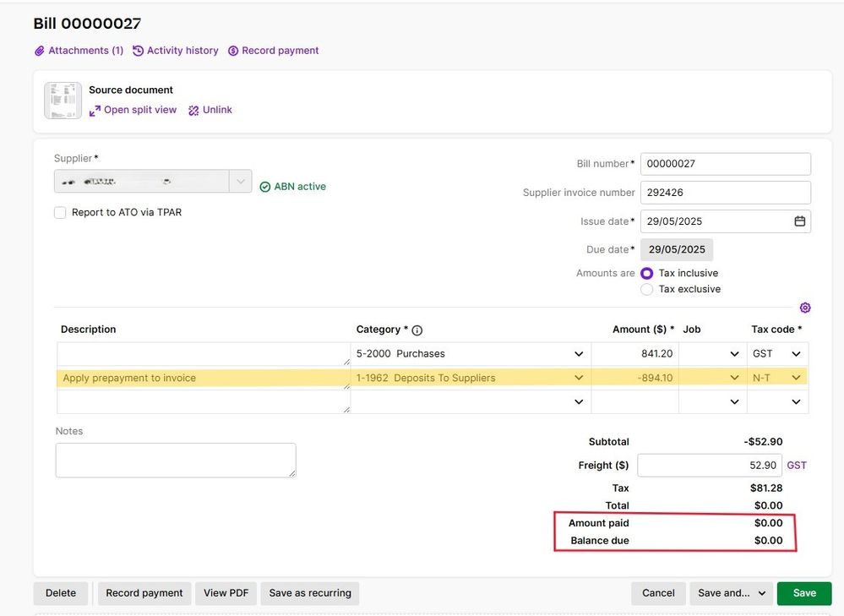Screen dimensions: 844x616
Task: Expand the Supplier dropdown arrow
Action: pyautogui.click(x=241, y=182)
